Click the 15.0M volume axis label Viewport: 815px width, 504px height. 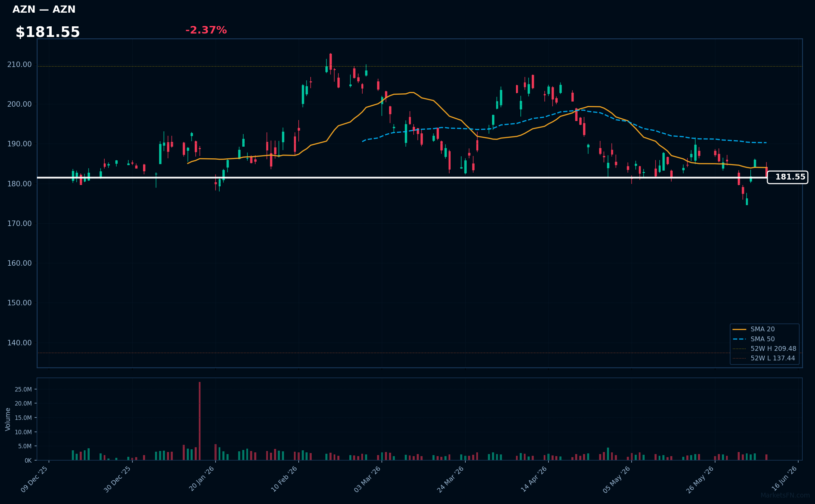(x=23, y=418)
